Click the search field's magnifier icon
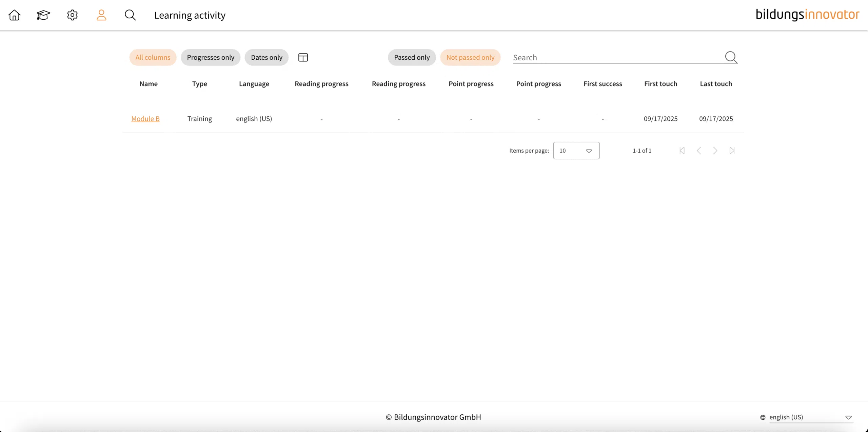This screenshot has height=432, width=868. 731,57
